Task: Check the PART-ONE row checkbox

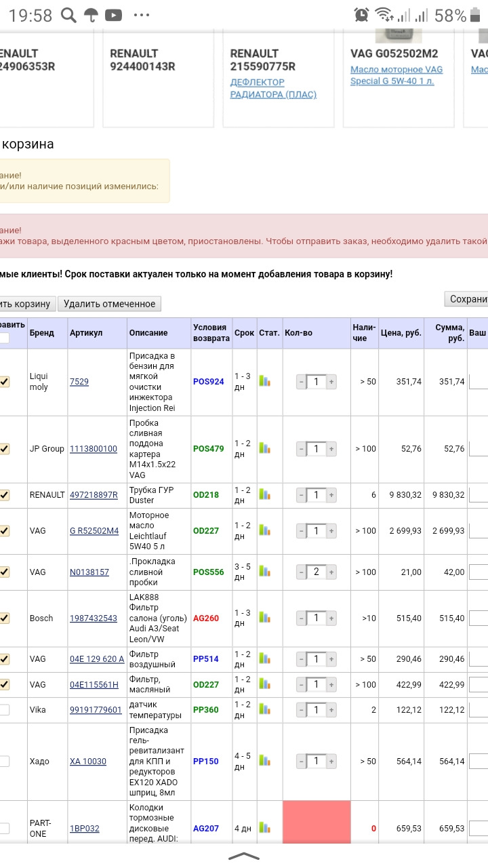Action: (4, 828)
